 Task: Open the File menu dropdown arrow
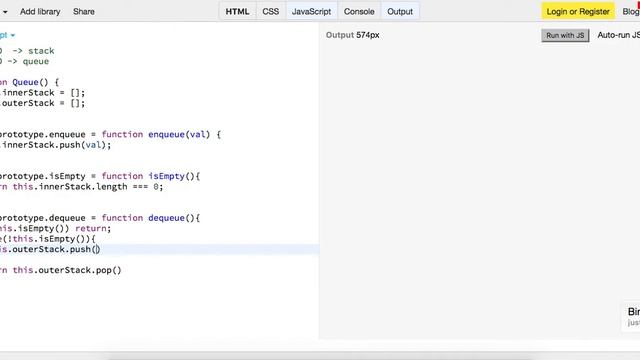pyautogui.click(x=5, y=12)
